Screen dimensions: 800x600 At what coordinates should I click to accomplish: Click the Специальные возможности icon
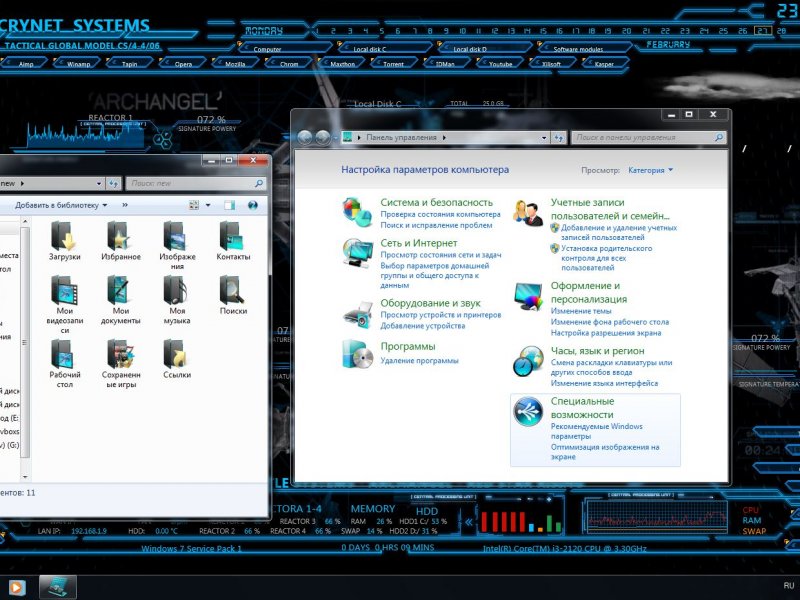[528, 411]
